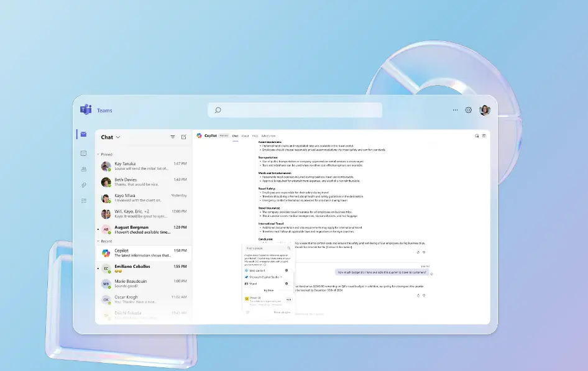Screen dimensions: 588x371
Task: Select the Chat icon in left rail
Action: pos(83,134)
